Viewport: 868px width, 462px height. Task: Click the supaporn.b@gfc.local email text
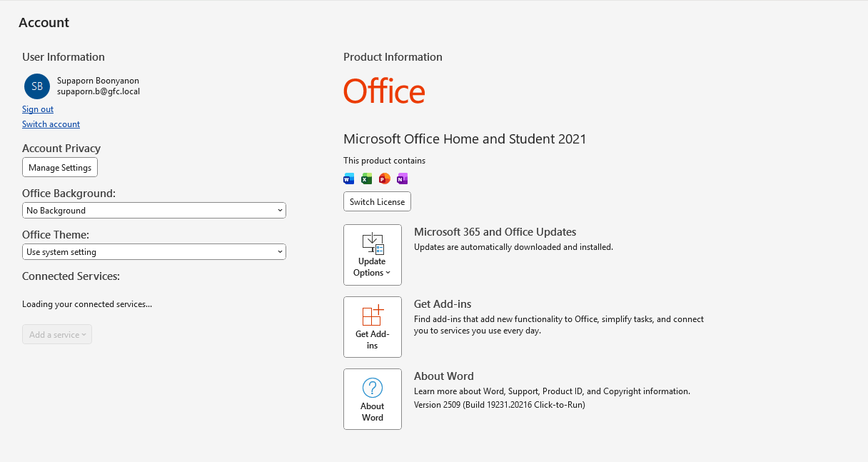point(99,91)
